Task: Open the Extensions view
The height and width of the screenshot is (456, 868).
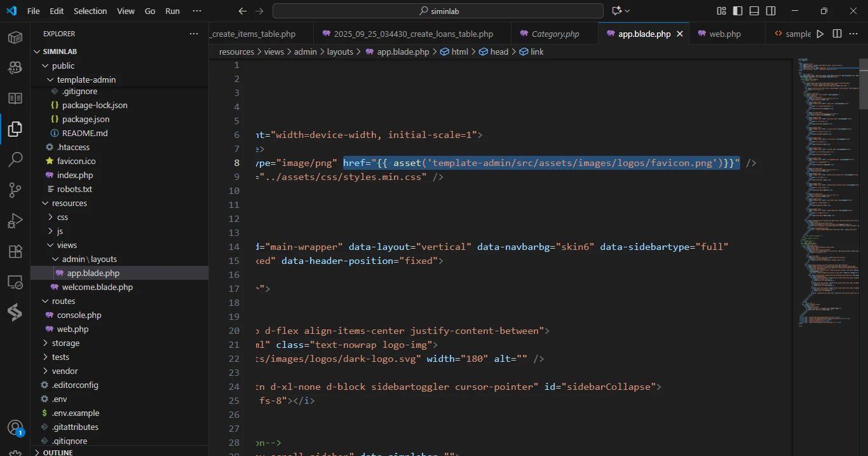Action: (x=15, y=252)
